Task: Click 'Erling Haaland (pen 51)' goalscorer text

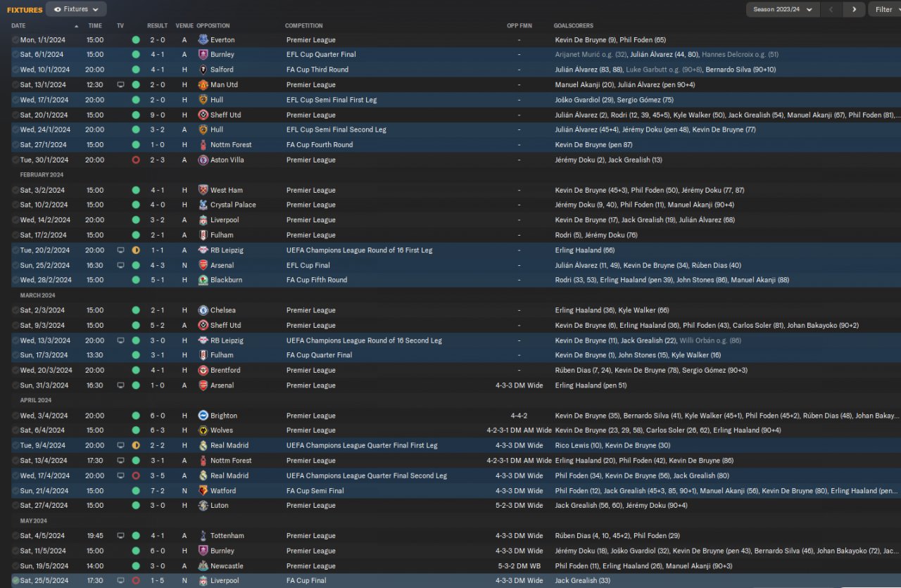Action: tap(591, 385)
